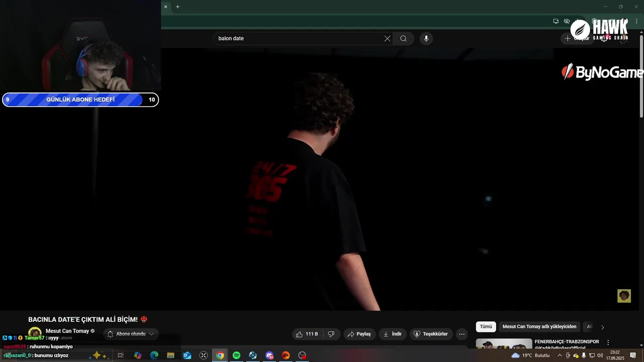This screenshot has height=362, width=644.
Task: Open Spotify from the taskbar
Action: pyautogui.click(x=236, y=355)
